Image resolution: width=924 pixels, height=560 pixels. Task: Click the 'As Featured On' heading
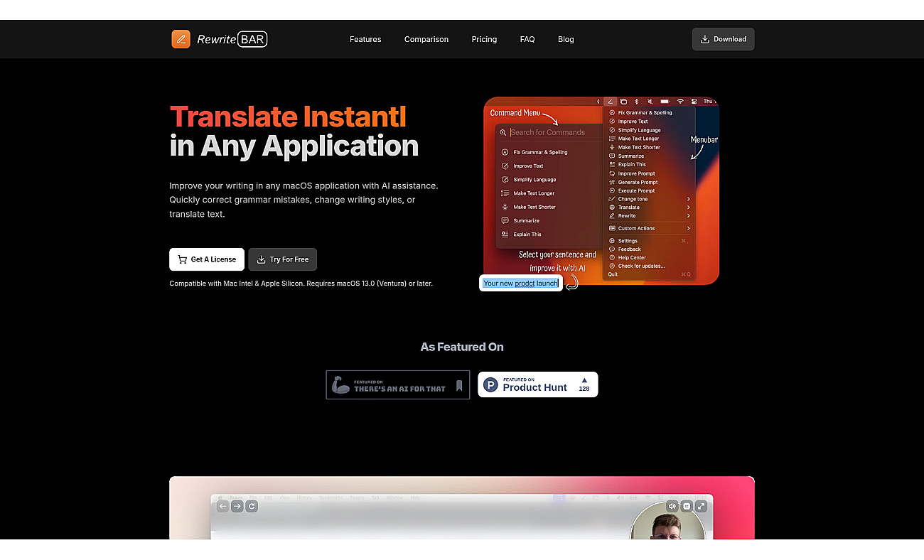pos(462,347)
